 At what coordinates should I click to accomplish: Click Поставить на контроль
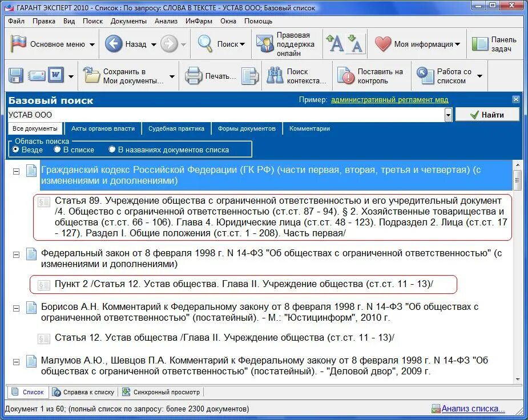click(370, 76)
